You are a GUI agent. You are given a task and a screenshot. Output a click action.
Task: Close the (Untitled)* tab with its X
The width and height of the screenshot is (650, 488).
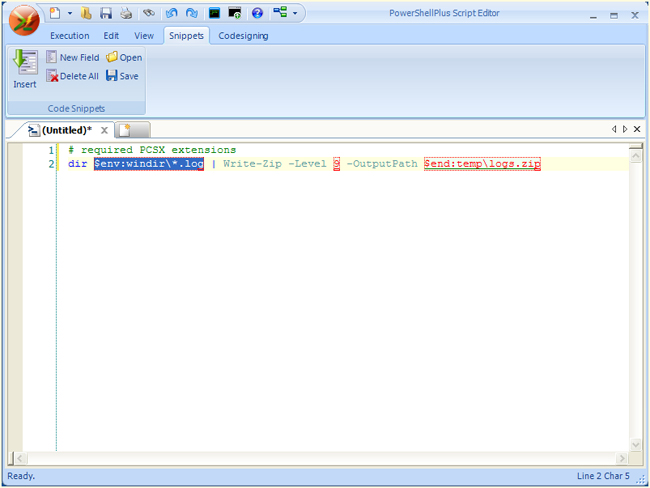(104, 131)
